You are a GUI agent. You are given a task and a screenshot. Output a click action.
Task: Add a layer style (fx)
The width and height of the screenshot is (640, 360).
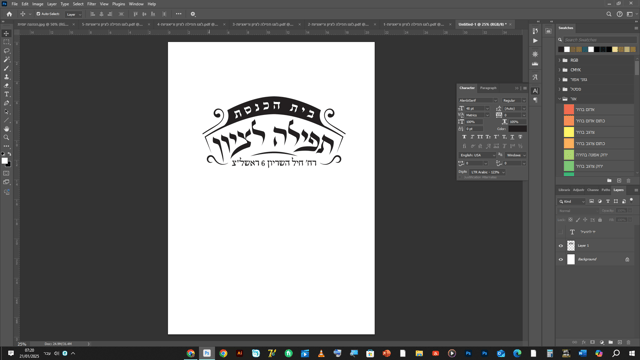point(584,342)
